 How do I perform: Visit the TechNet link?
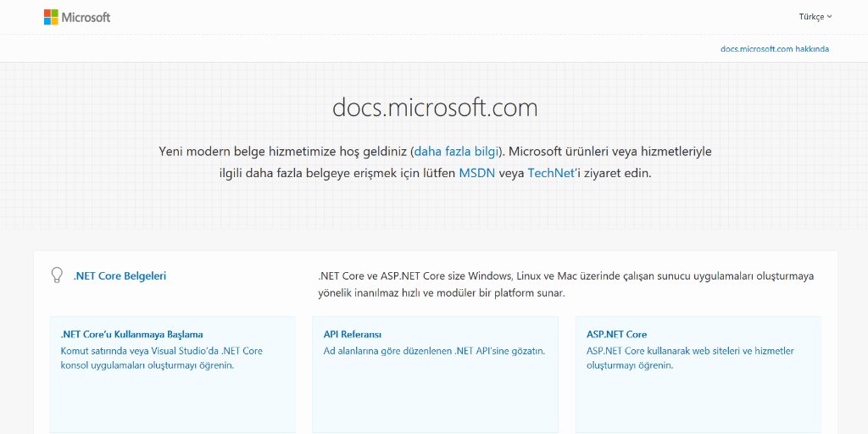(550, 173)
